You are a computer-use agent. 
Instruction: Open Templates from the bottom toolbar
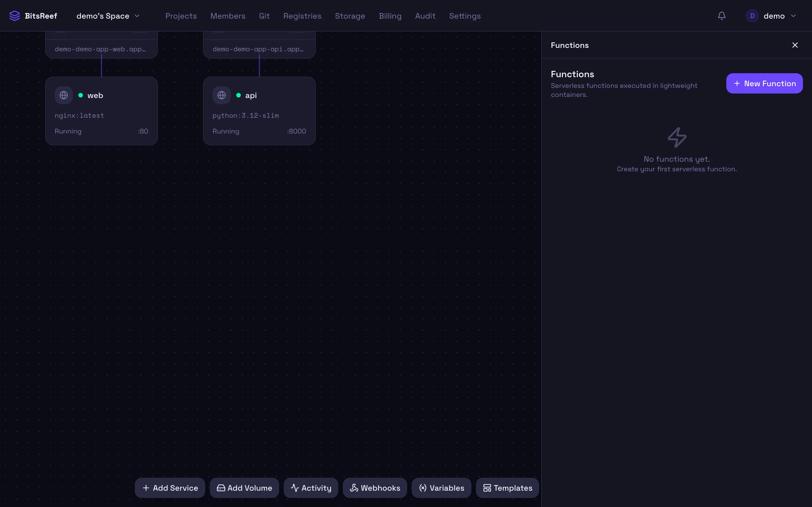507,488
